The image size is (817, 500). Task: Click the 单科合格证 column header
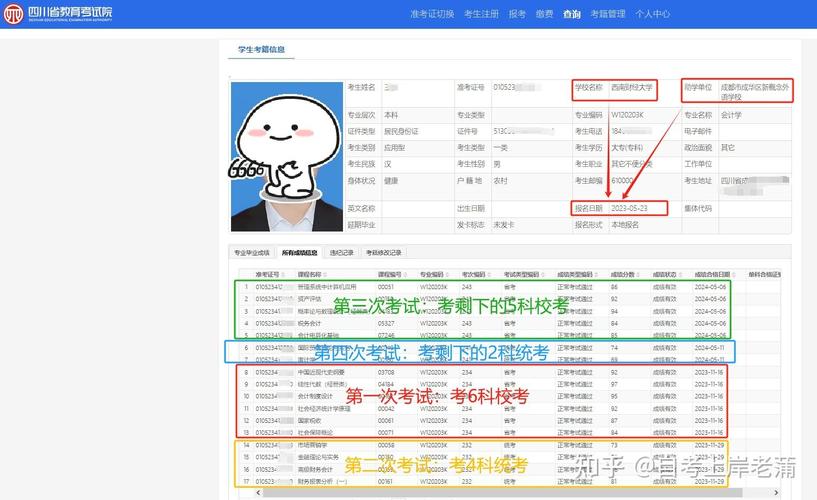pyautogui.click(x=764, y=274)
